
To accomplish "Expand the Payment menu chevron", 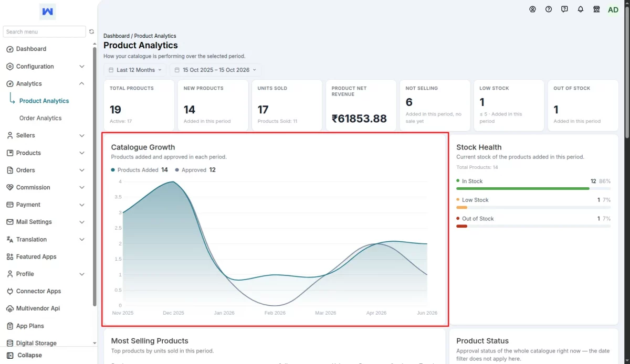I will [81, 205].
